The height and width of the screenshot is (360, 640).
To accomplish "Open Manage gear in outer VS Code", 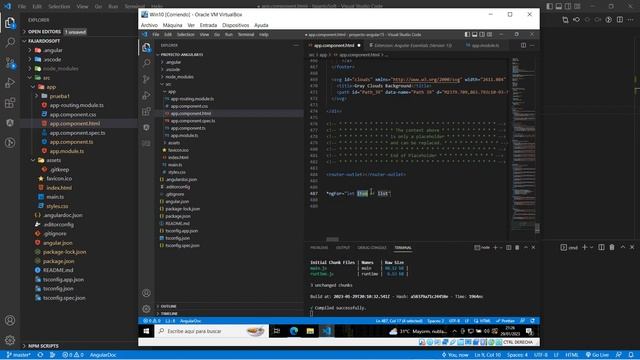I will pos(10,340).
